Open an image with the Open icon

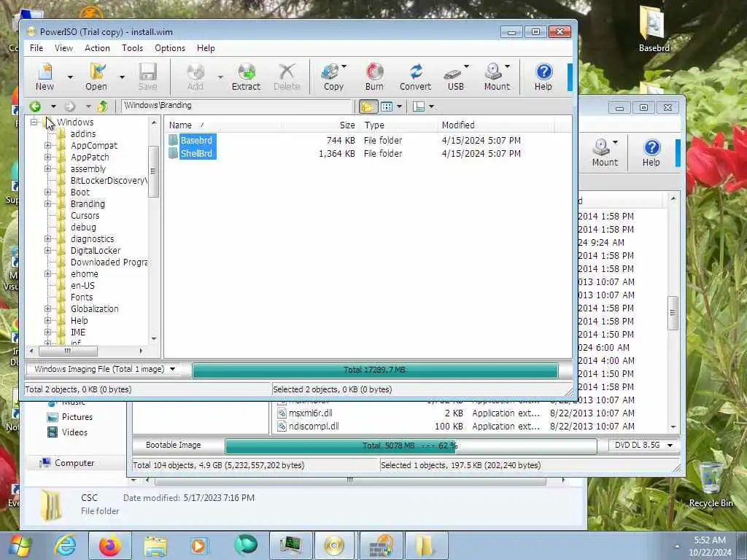(x=96, y=76)
